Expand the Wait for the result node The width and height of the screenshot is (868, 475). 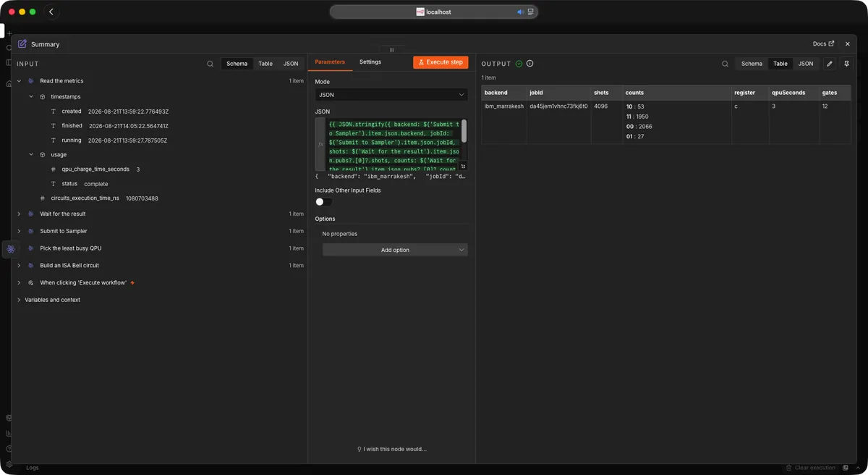[19, 214]
